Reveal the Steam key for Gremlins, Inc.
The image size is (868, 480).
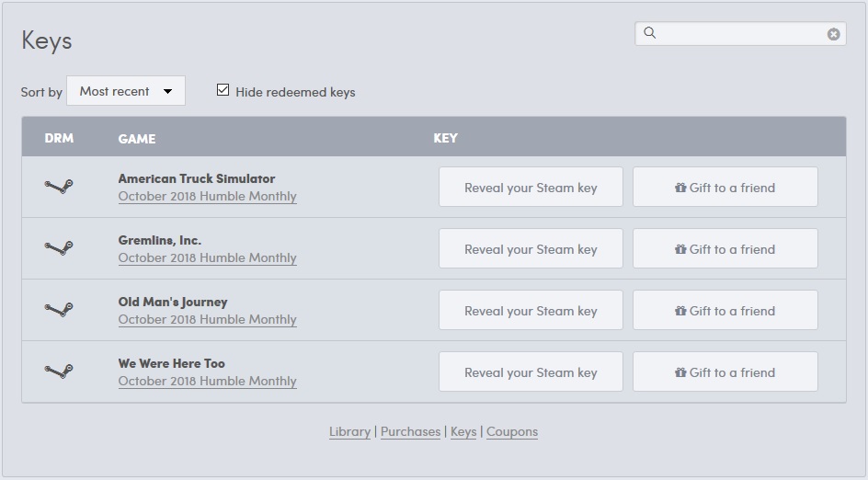(x=531, y=248)
